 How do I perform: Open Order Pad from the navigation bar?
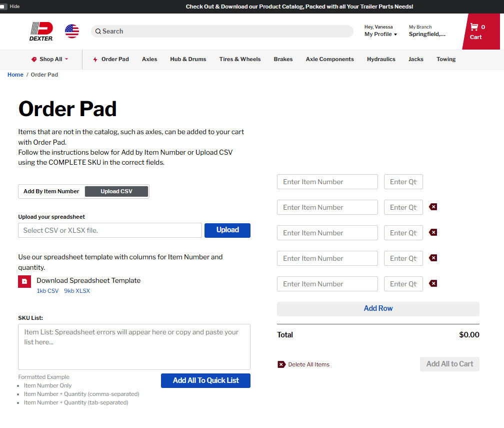pos(111,59)
